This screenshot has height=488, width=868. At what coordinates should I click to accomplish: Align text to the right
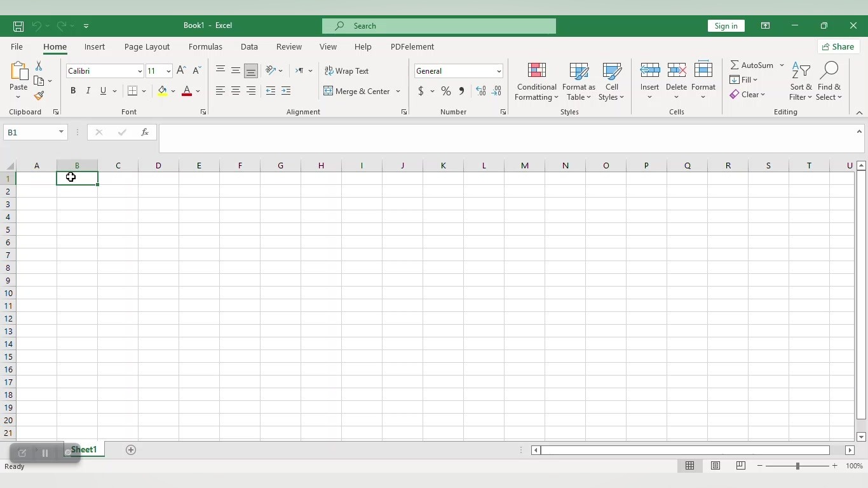coord(251,91)
